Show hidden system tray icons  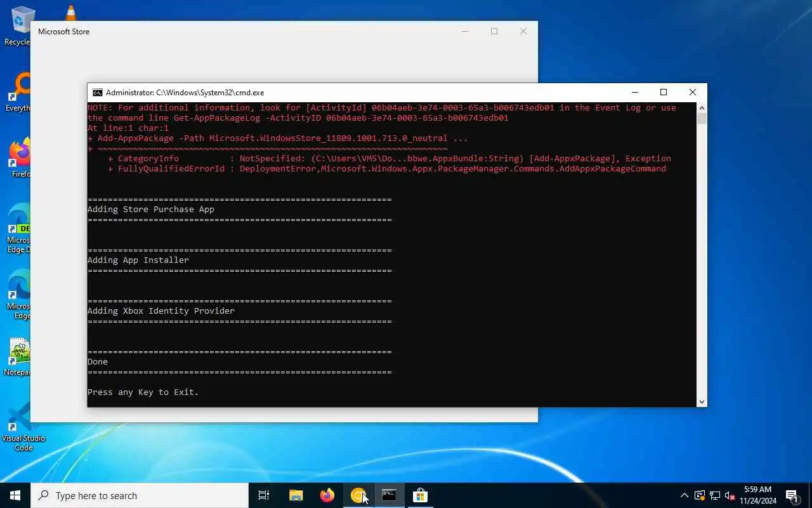(684, 495)
